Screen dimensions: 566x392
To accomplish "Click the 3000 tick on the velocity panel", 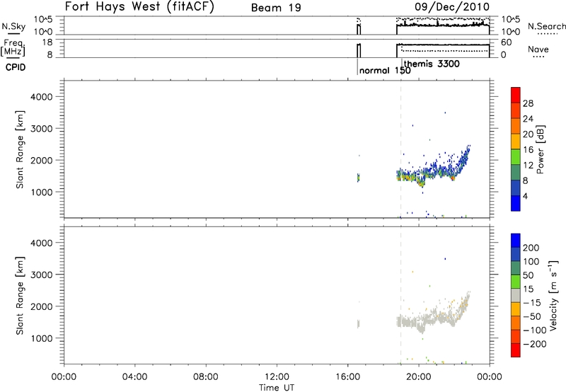I will tap(42, 275).
